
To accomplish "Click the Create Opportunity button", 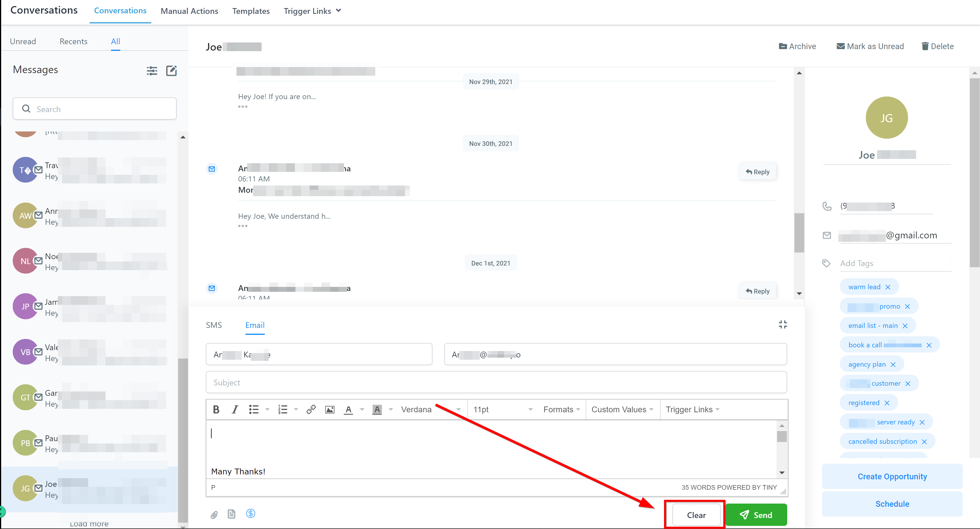I will pyautogui.click(x=892, y=476).
